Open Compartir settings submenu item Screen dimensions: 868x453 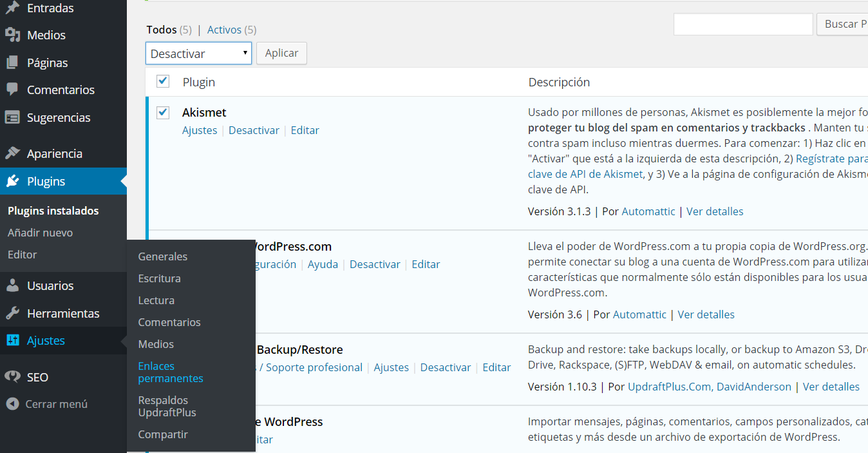pos(163,434)
